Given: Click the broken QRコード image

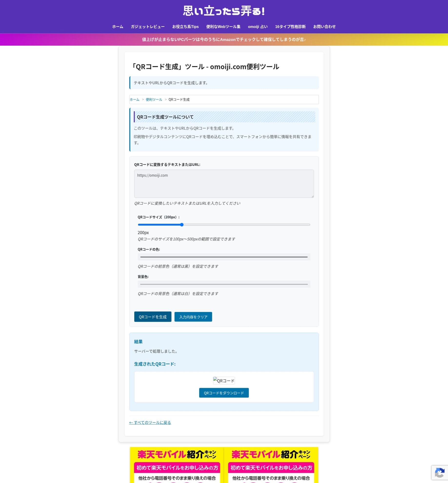Looking at the screenshot, I should [x=224, y=381].
